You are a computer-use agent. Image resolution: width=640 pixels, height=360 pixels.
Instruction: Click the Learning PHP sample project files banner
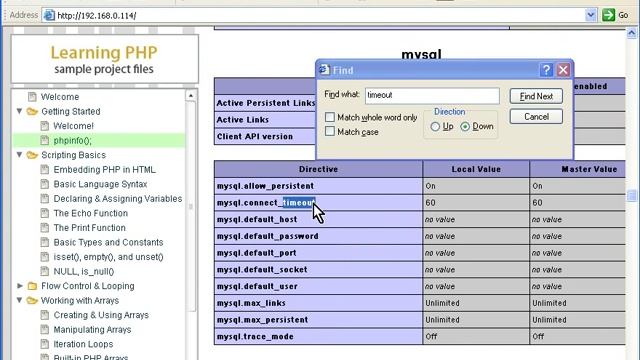[104, 59]
